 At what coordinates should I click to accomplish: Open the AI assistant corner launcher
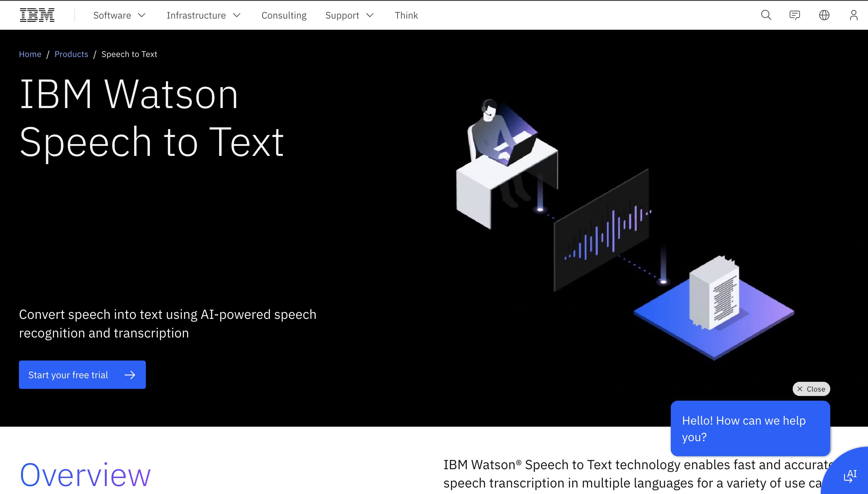850,476
